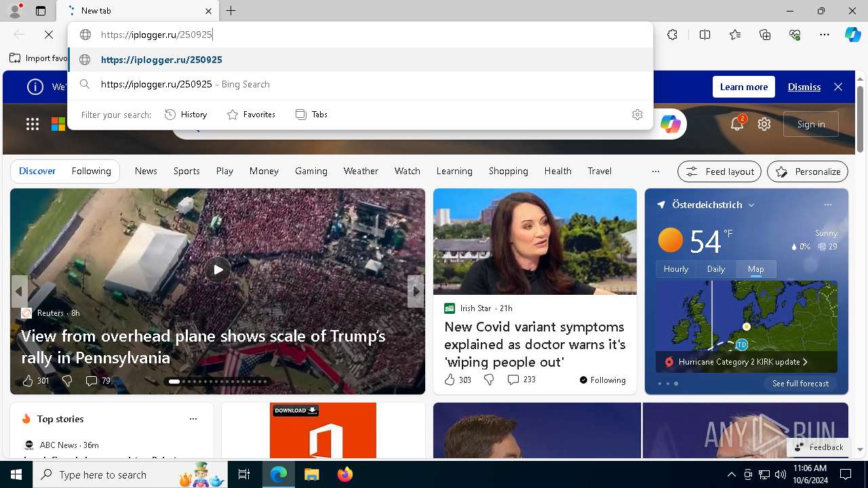Open the browser profile icon
The width and height of the screenshot is (868, 488).
(14, 11)
